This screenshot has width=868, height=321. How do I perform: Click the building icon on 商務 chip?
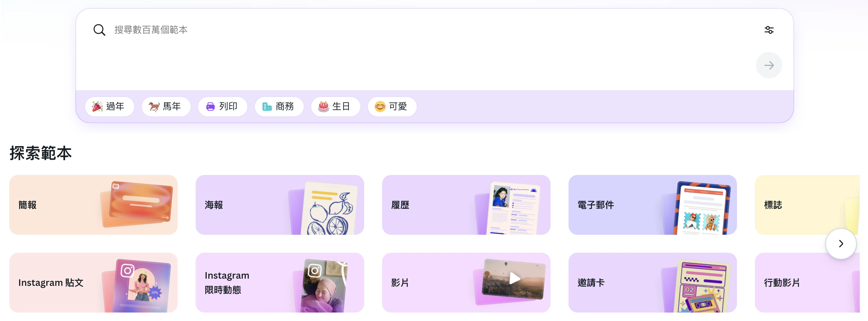coord(267,107)
